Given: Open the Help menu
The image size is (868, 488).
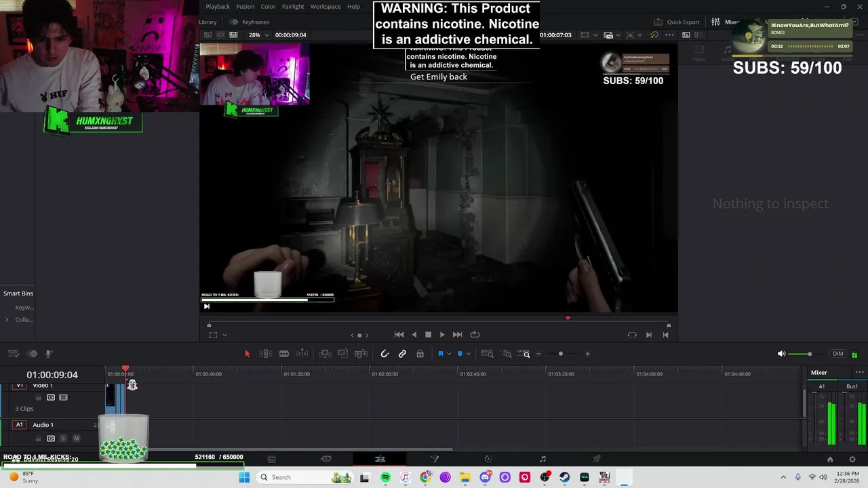Looking at the screenshot, I should [353, 7].
